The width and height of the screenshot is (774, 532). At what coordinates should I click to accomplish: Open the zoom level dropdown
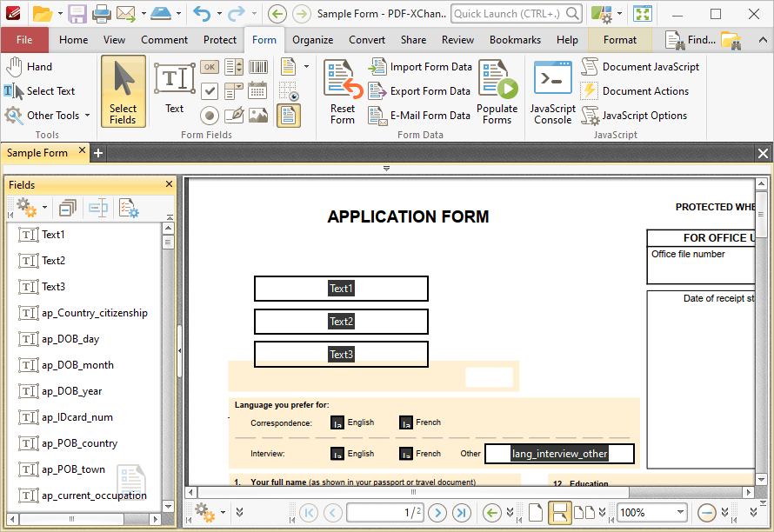[680, 513]
